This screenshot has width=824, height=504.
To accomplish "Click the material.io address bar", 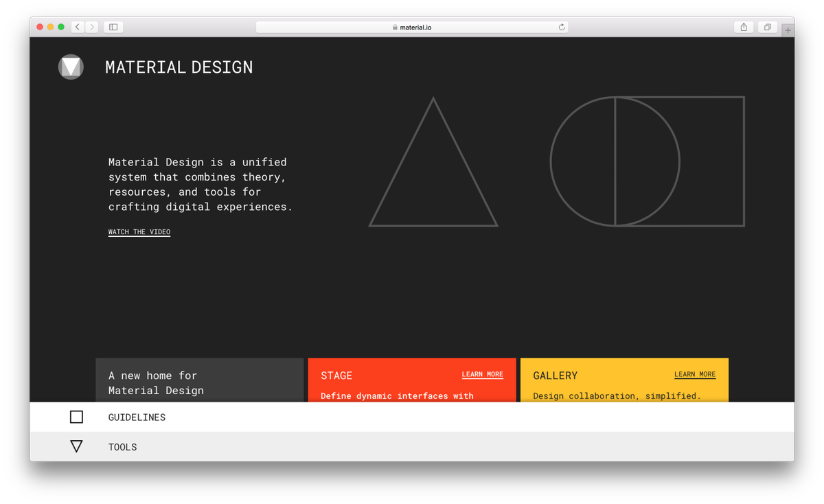I will [x=412, y=27].
